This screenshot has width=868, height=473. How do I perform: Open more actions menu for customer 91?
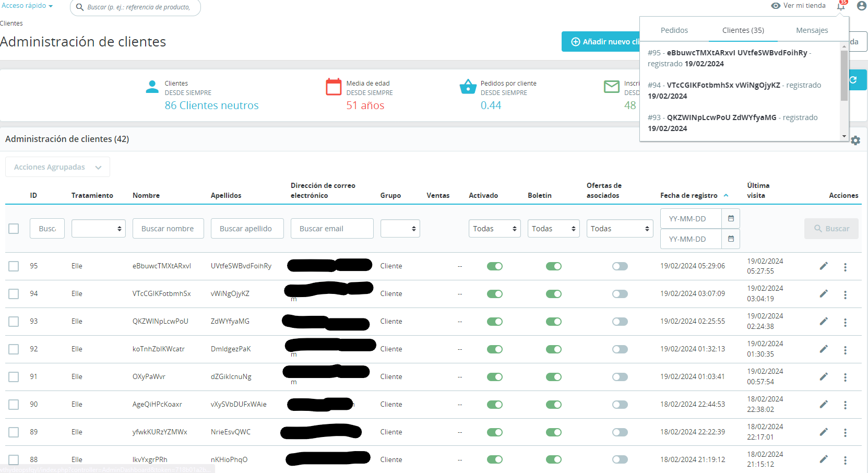845,377
